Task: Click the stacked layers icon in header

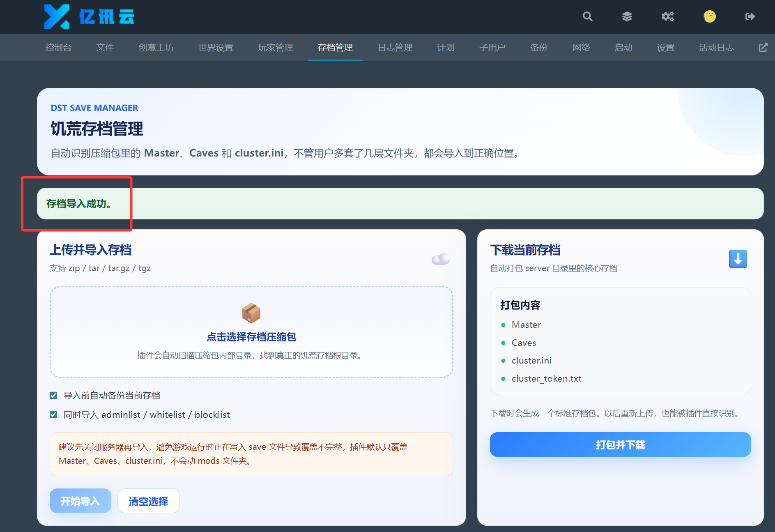Action: pyautogui.click(x=627, y=16)
